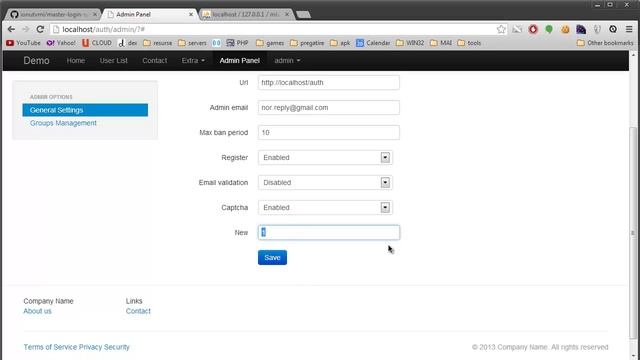640x360 pixels.
Task: Click the New input field
Action: point(329,232)
